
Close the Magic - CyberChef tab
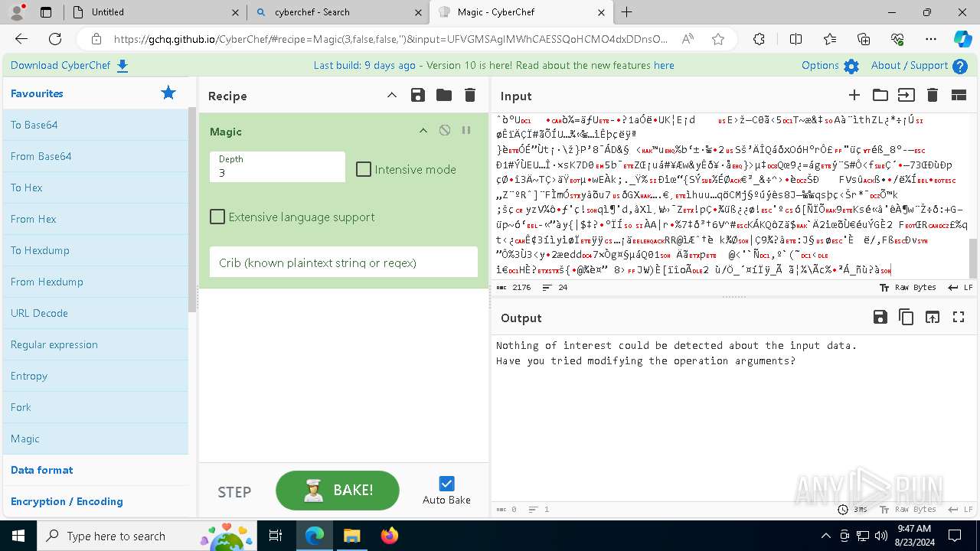click(x=601, y=11)
